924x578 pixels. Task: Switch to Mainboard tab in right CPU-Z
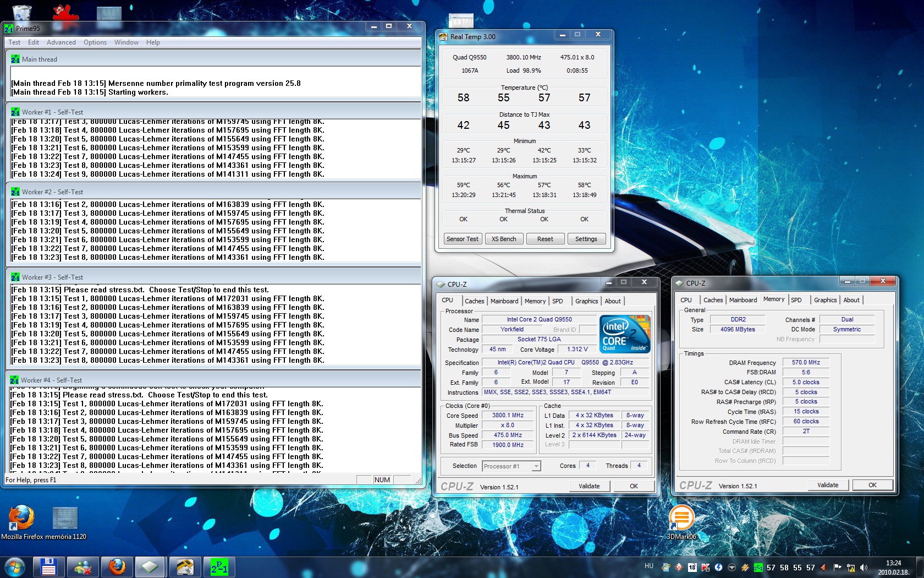coord(743,300)
